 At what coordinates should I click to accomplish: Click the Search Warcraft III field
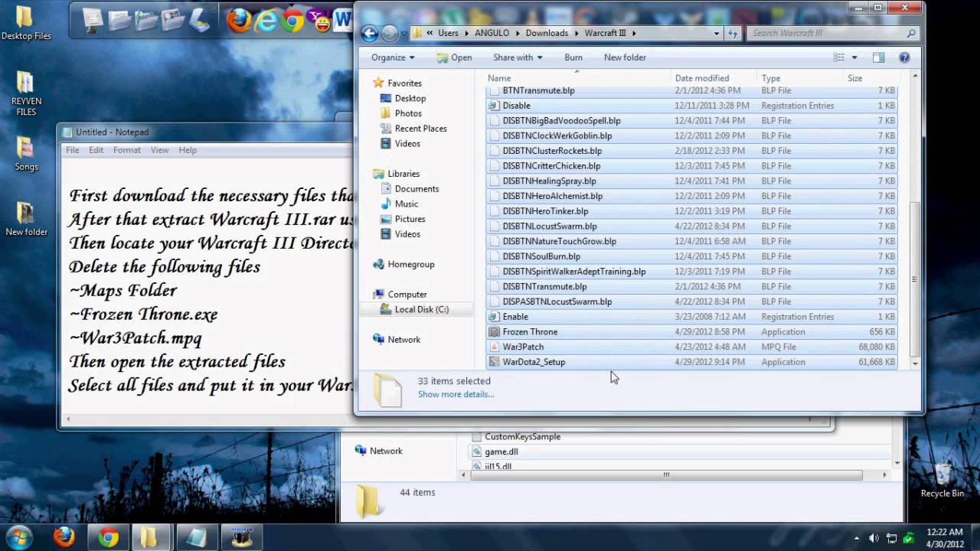click(831, 33)
